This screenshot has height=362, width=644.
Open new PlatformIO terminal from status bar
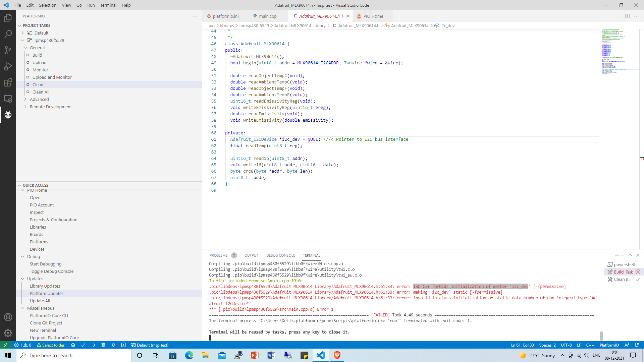[x=123, y=345]
